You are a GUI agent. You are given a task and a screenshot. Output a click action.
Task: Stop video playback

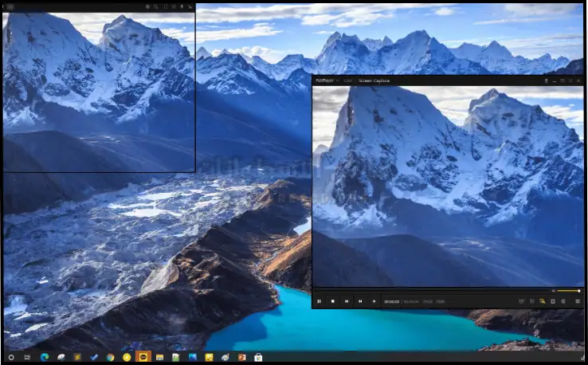[x=333, y=301]
